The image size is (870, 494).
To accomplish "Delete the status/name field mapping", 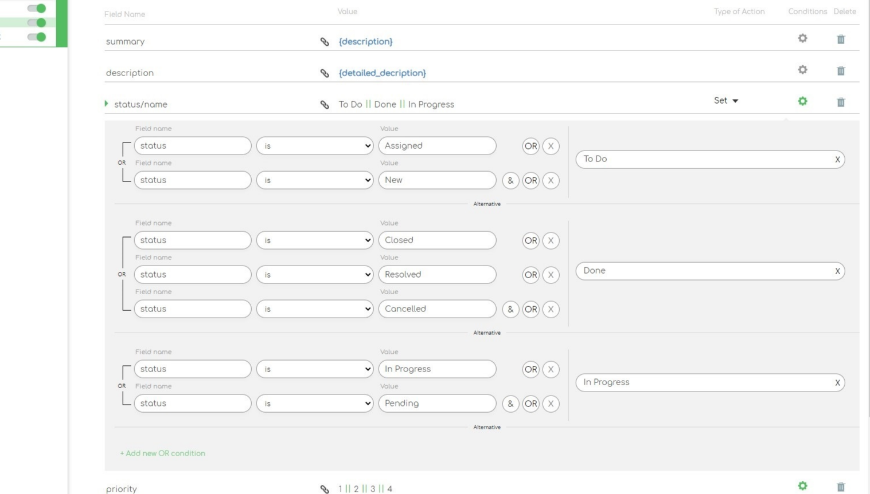I will pyautogui.click(x=840, y=102).
